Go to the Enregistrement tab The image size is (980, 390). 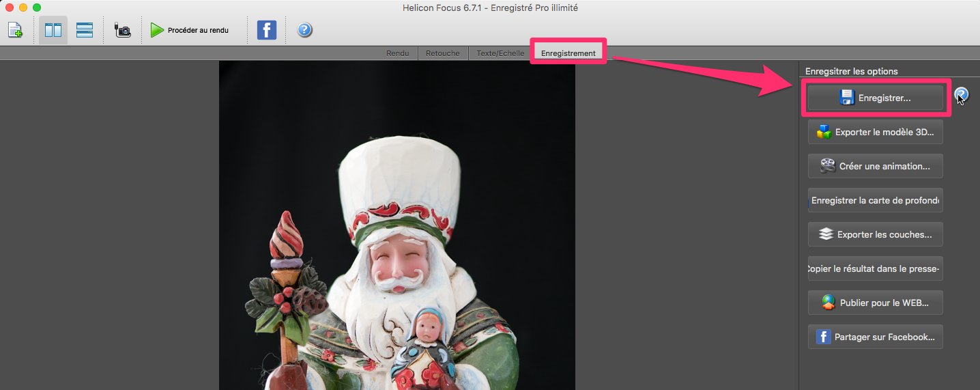click(568, 53)
